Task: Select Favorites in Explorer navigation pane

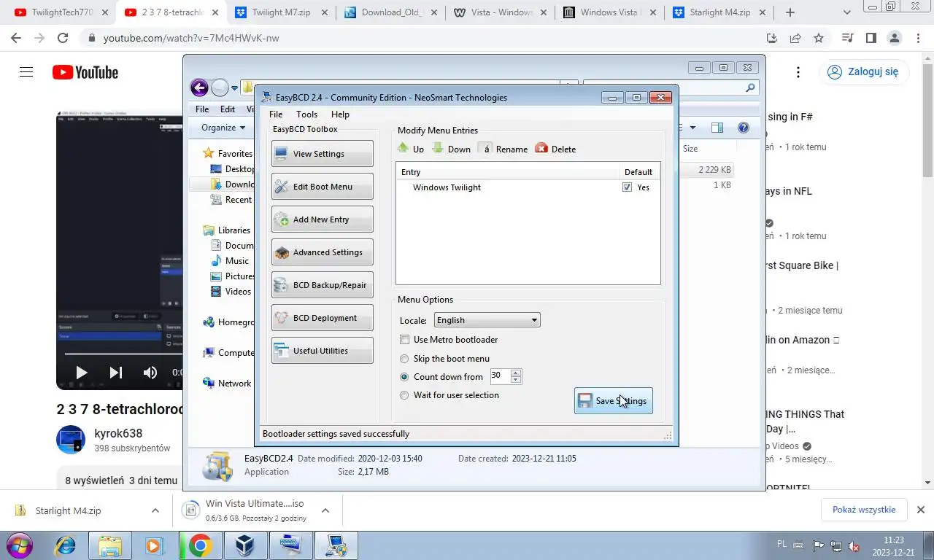Action: (235, 154)
